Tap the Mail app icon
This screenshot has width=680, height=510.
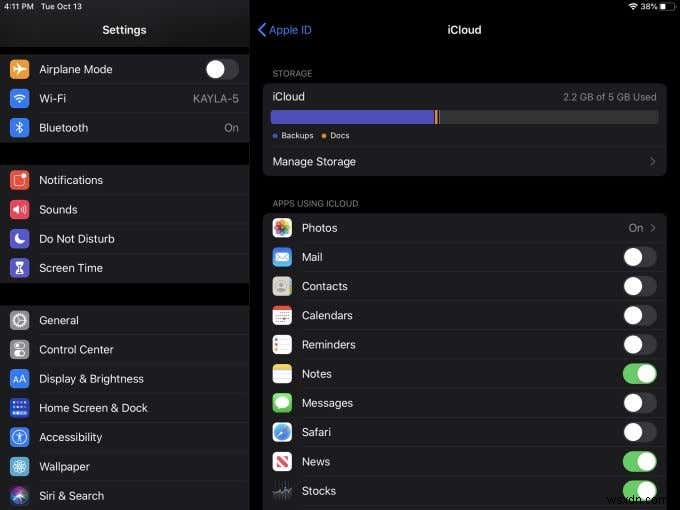282,257
